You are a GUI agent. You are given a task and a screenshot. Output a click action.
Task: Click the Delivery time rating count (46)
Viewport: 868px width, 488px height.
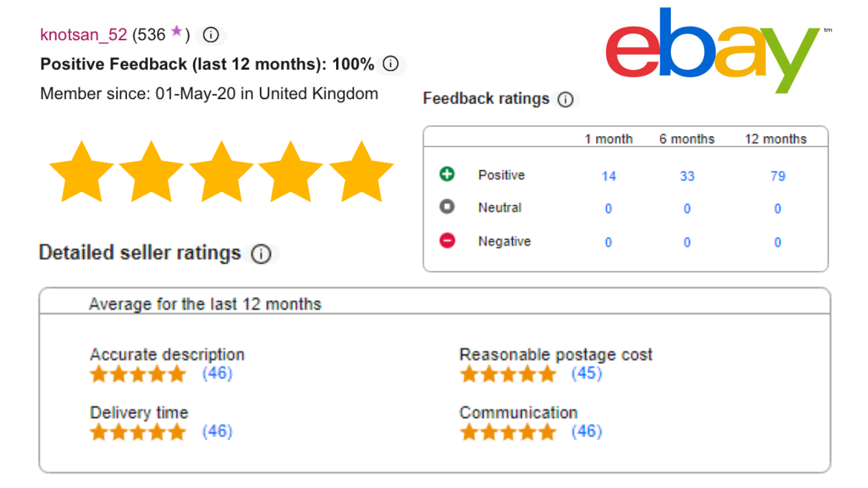[x=217, y=431]
